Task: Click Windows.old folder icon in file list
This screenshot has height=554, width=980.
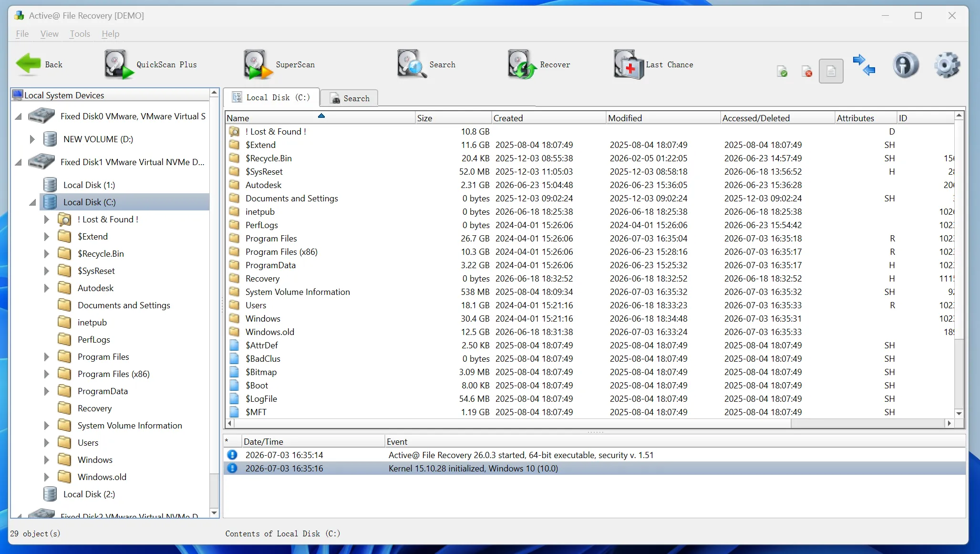Action: pos(234,332)
